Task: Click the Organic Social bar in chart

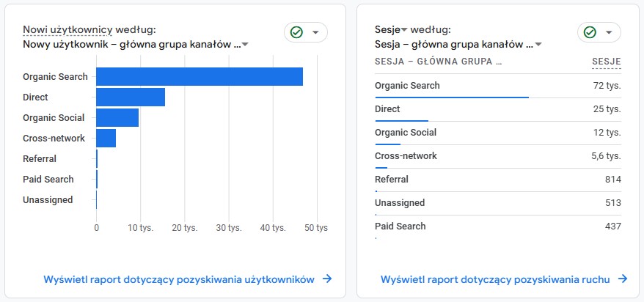Action: pyautogui.click(x=117, y=117)
